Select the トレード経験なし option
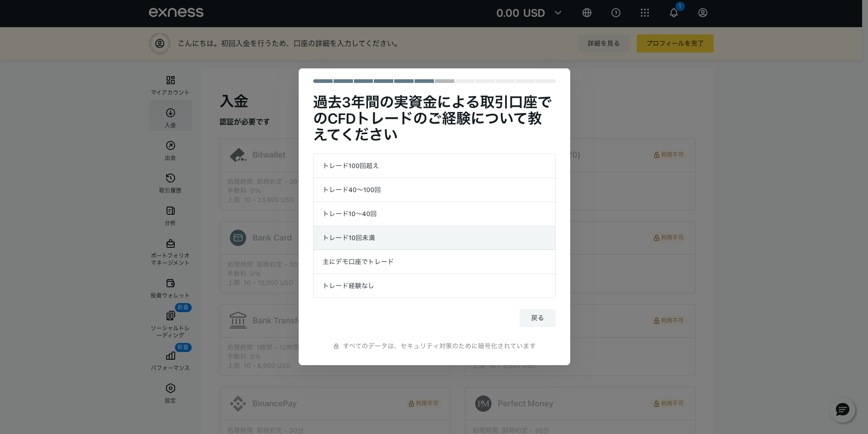The width and height of the screenshot is (868, 434). click(x=434, y=286)
